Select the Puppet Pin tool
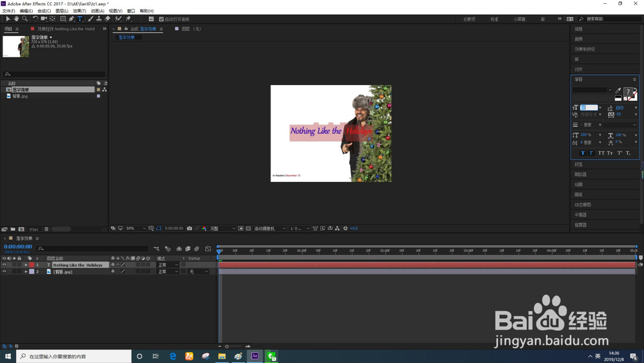 click(x=128, y=19)
